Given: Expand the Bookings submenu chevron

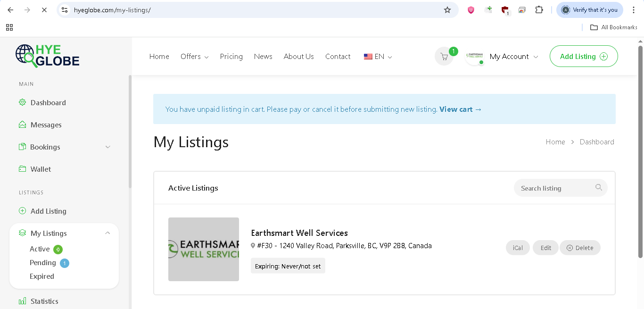Looking at the screenshot, I should pos(107,147).
